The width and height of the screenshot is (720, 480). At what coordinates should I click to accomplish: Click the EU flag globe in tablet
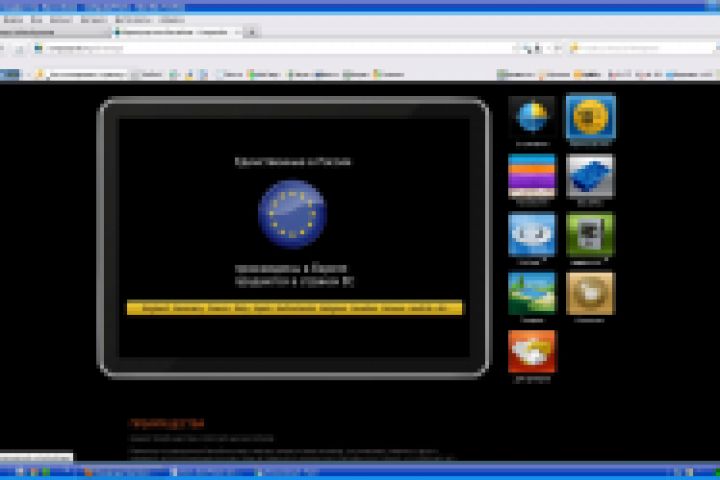292,214
